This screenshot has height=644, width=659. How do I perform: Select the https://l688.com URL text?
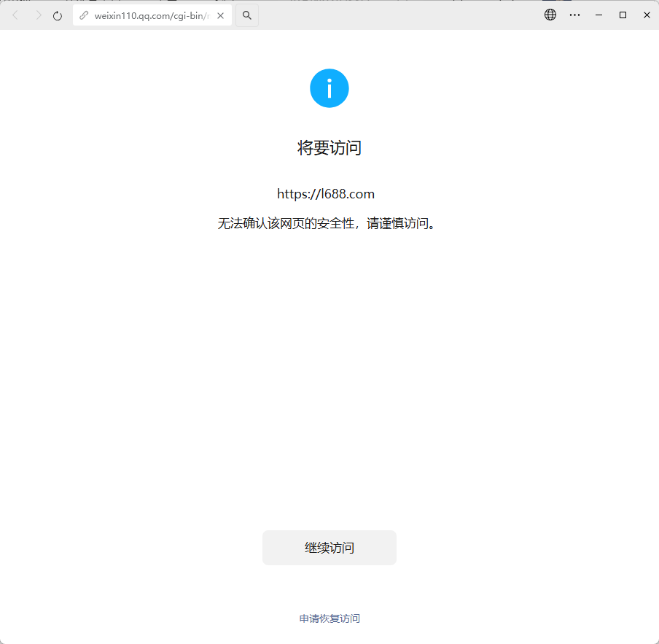click(326, 194)
